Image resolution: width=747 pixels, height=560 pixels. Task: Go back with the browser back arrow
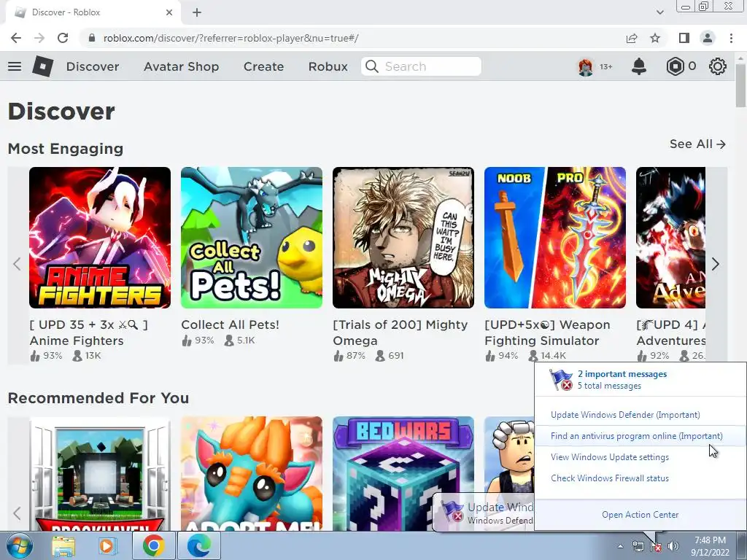(16, 38)
